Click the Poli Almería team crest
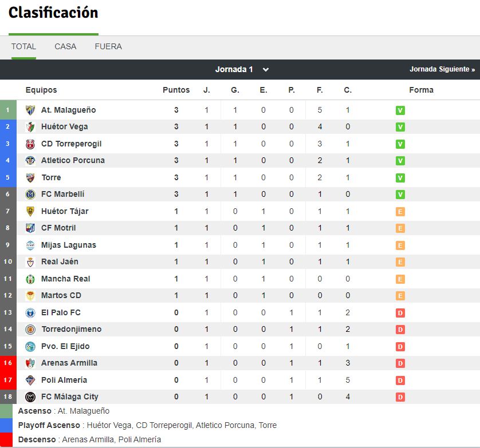480x448 pixels. coord(30,380)
